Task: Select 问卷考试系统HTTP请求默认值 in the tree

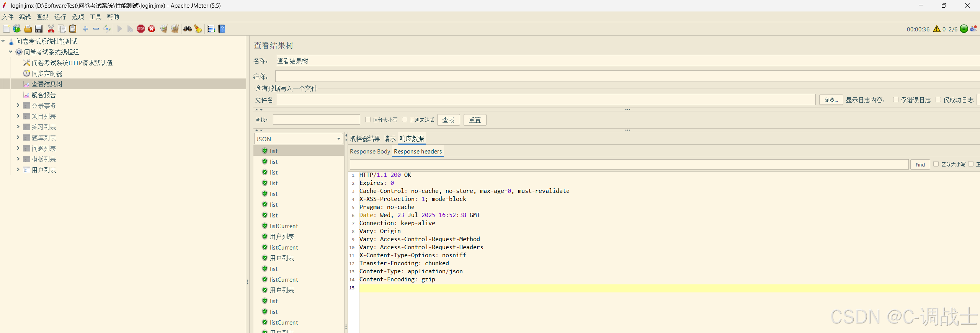Action: point(72,63)
